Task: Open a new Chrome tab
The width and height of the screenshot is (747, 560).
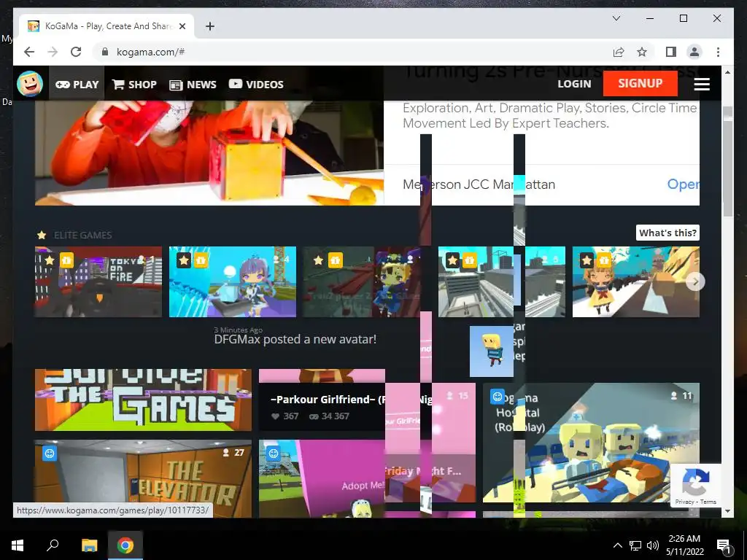Action: tap(209, 26)
